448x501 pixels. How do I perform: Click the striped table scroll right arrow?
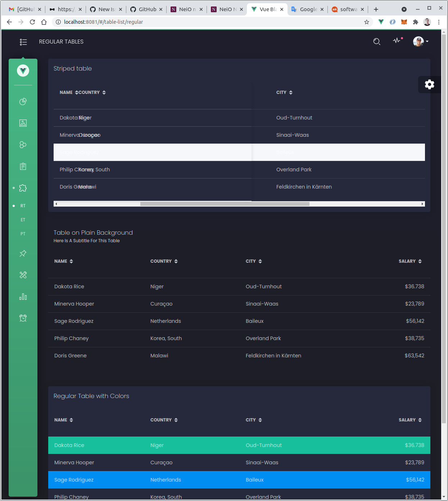click(422, 204)
